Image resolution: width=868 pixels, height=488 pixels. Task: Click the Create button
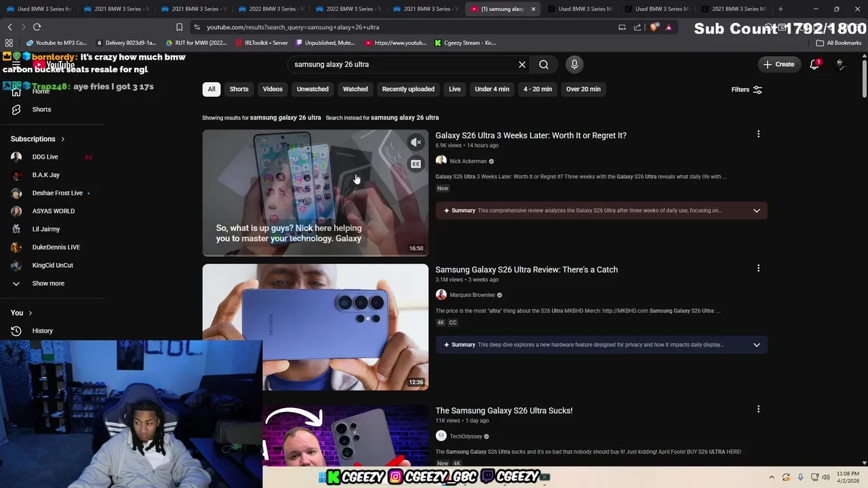pyautogui.click(x=778, y=64)
